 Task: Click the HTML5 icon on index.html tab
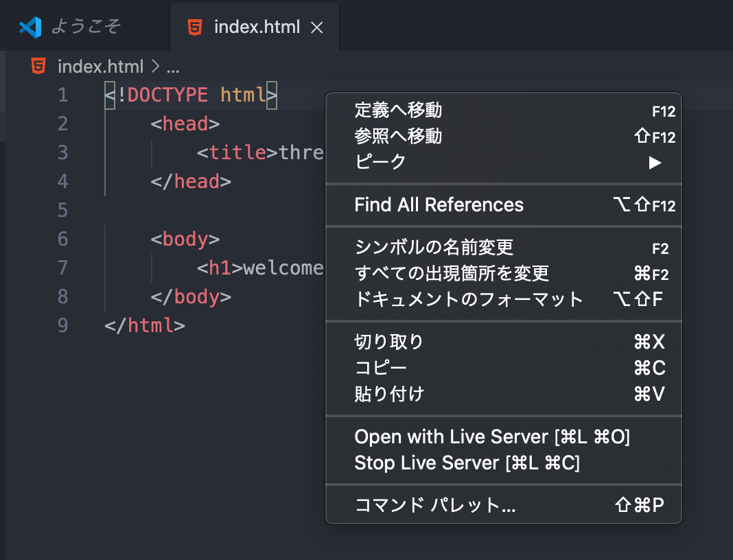(195, 27)
